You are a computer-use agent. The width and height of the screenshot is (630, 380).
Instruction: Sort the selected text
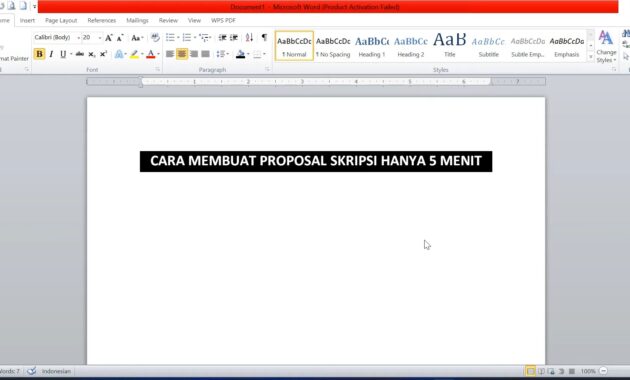click(x=249, y=37)
